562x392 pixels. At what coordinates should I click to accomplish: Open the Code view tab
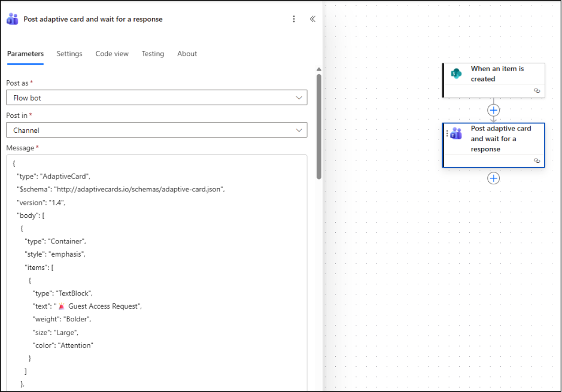point(112,54)
